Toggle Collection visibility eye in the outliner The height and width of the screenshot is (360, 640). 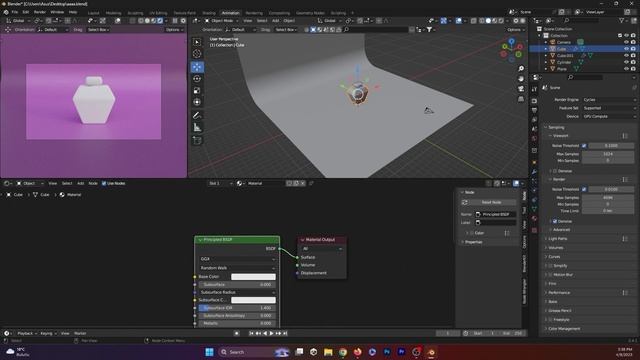tap(626, 36)
